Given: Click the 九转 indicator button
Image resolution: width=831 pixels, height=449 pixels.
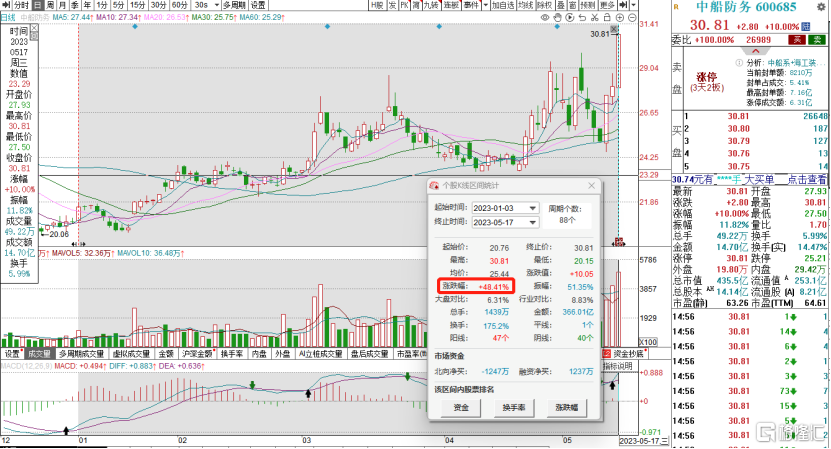Looking at the screenshot, I should (431, 5).
